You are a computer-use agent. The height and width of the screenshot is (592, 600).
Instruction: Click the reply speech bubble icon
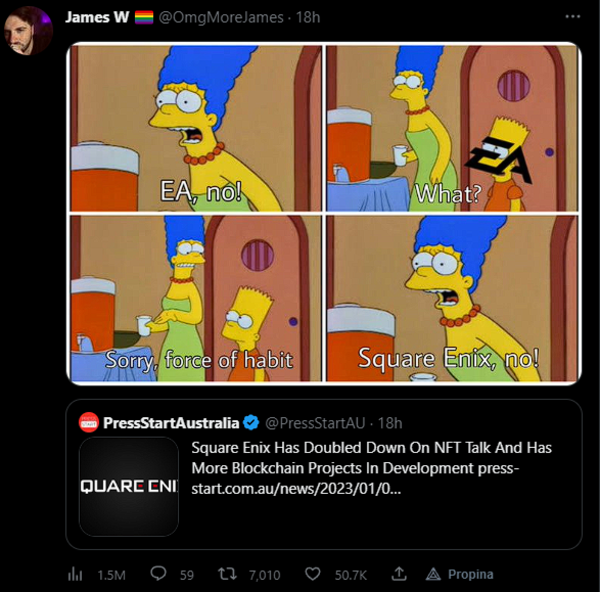(158, 574)
